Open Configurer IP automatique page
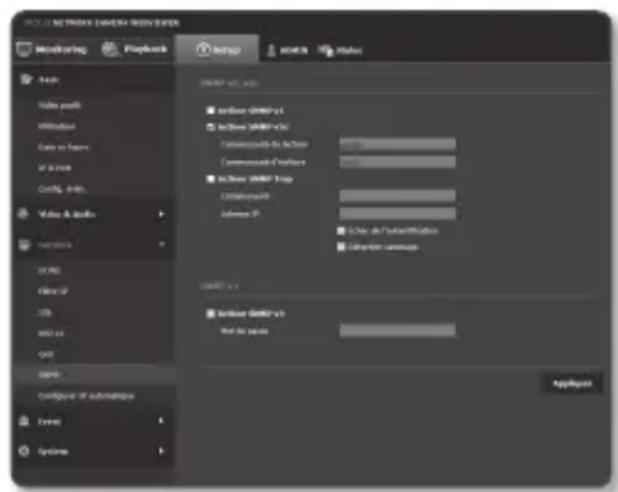Viewport: 618px width, 492px height. (86, 396)
